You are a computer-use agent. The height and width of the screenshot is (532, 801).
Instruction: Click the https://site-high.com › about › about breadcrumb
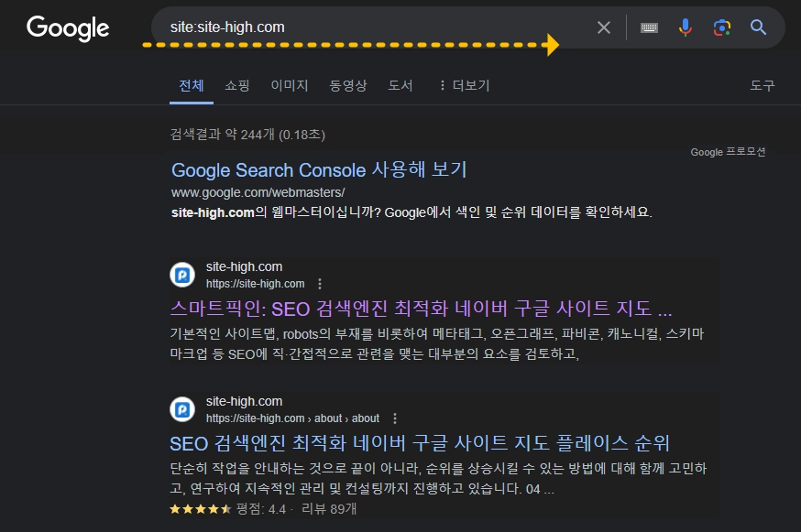pyautogui.click(x=292, y=418)
